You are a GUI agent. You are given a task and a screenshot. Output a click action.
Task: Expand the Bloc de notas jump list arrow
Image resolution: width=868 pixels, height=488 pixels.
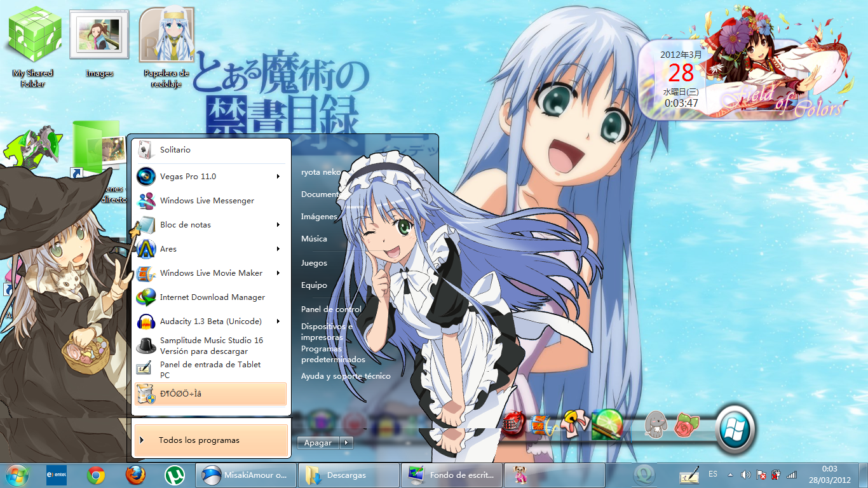[x=278, y=225]
